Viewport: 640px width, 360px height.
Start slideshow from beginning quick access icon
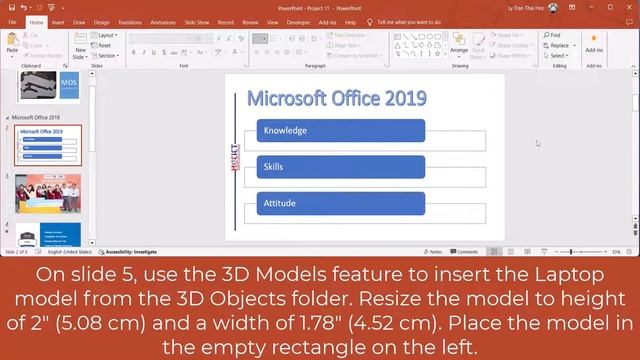(51, 7)
